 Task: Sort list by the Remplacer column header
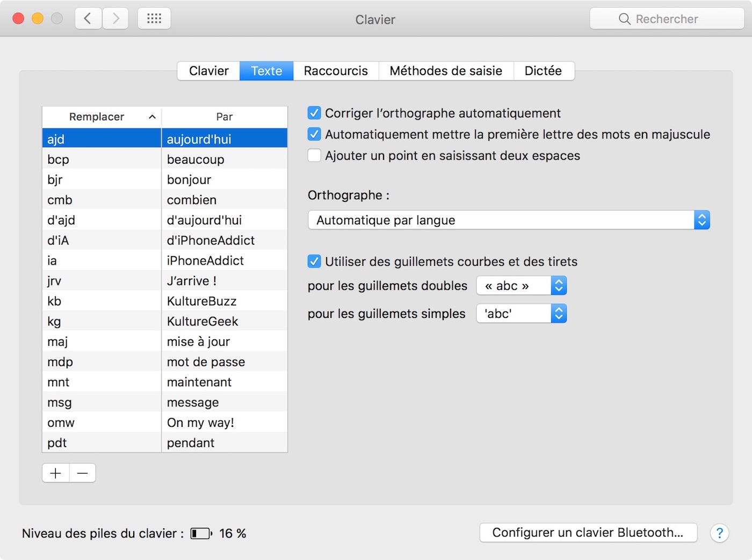[102, 117]
